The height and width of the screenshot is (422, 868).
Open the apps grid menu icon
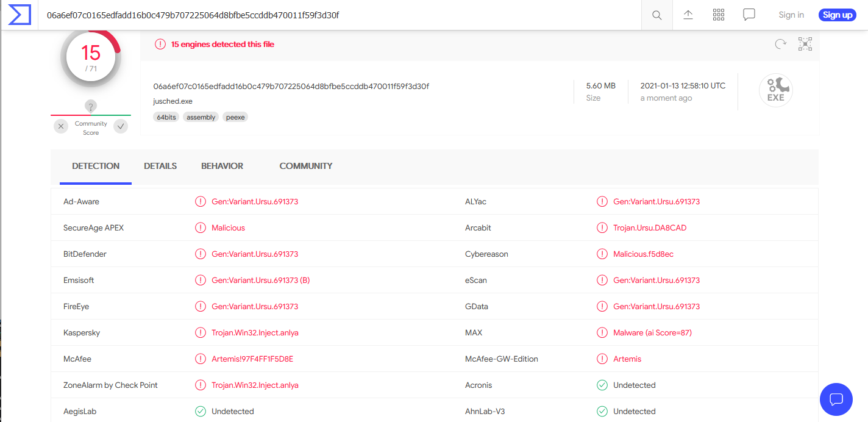point(719,15)
